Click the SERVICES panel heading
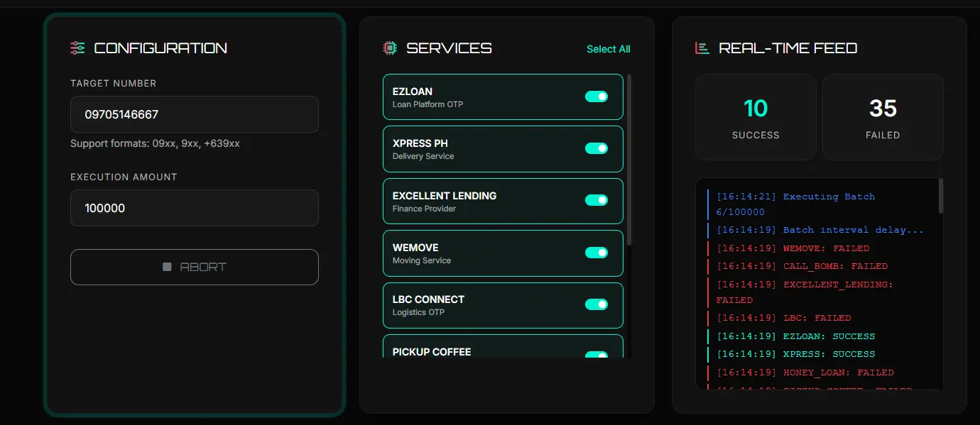 pos(449,48)
